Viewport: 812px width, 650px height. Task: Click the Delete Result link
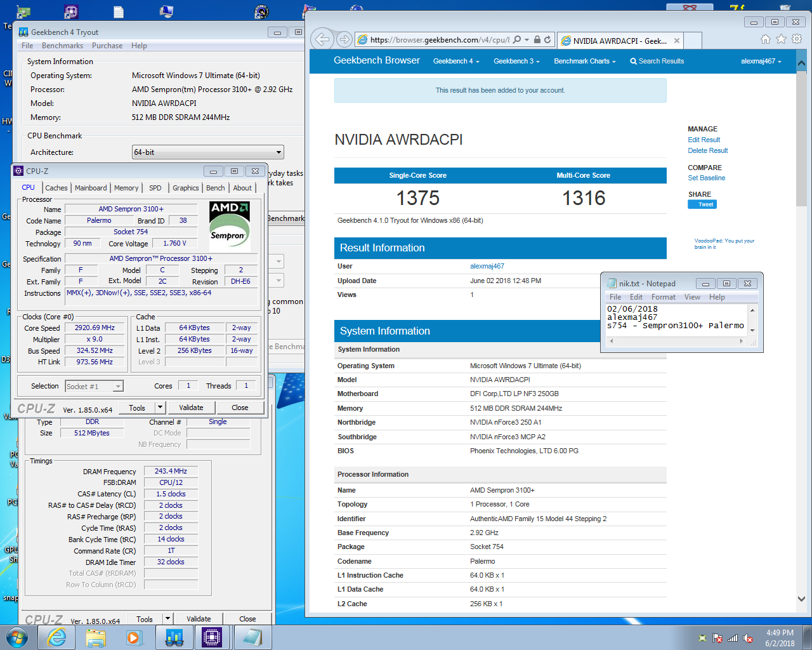pyautogui.click(x=707, y=150)
